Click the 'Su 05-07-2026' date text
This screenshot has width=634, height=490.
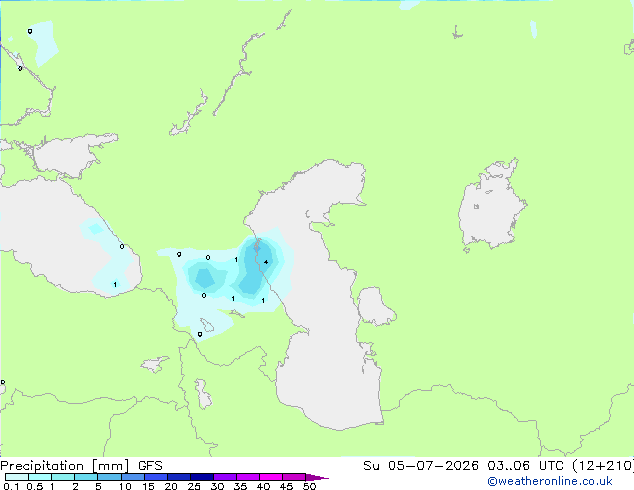tap(421, 466)
